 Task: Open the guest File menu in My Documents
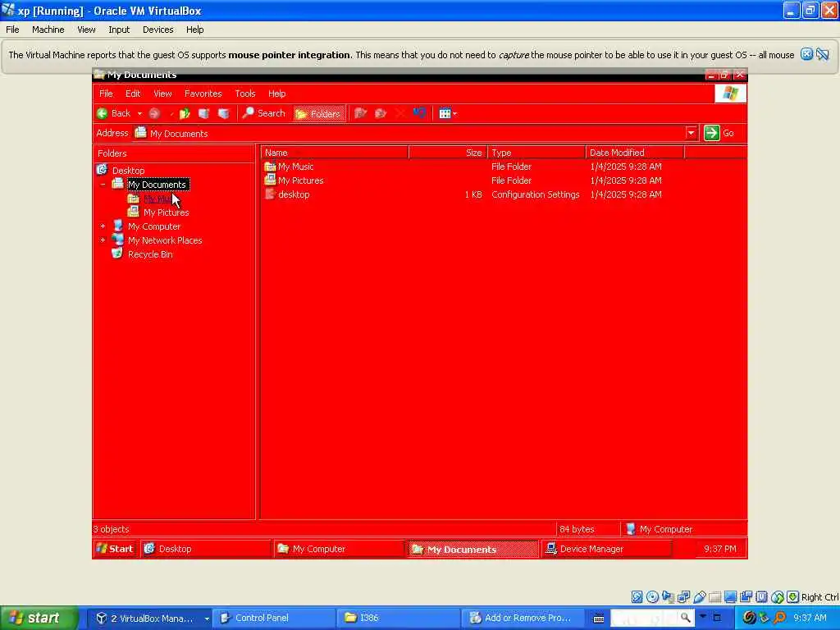tap(106, 94)
